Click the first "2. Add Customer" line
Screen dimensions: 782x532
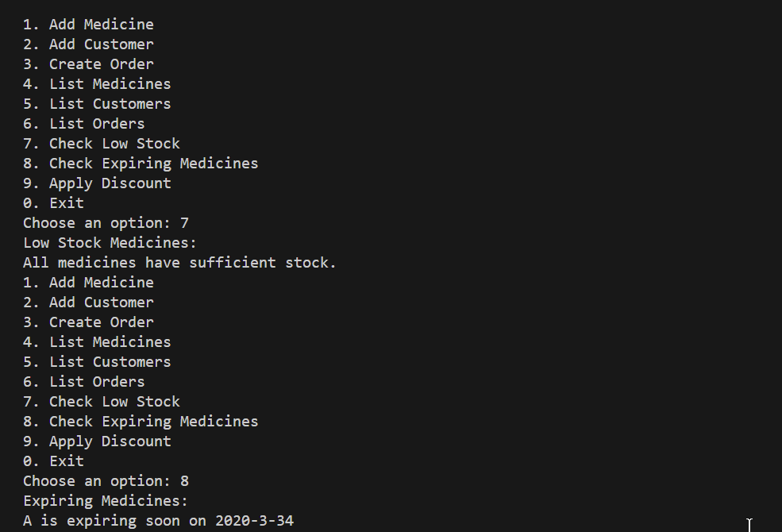coord(88,44)
